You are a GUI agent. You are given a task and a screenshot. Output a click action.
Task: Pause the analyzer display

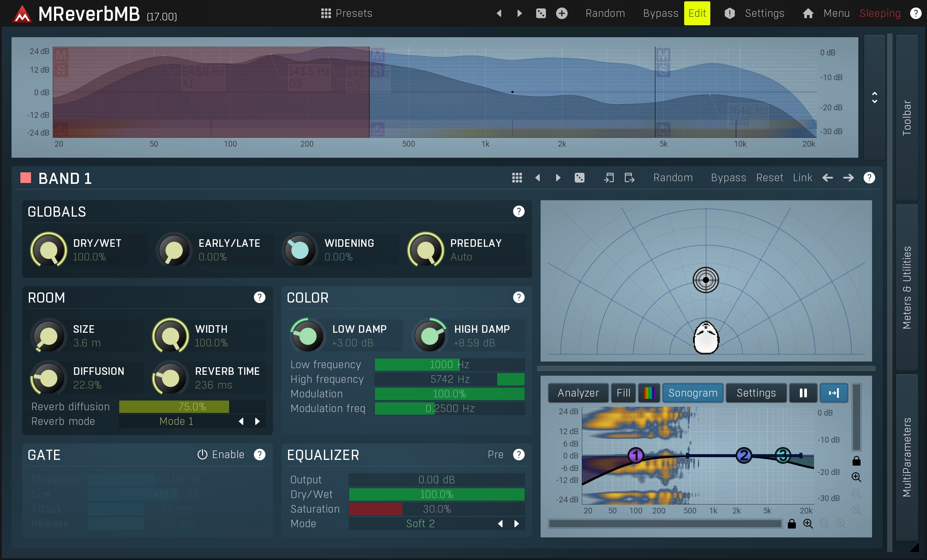point(803,393)
